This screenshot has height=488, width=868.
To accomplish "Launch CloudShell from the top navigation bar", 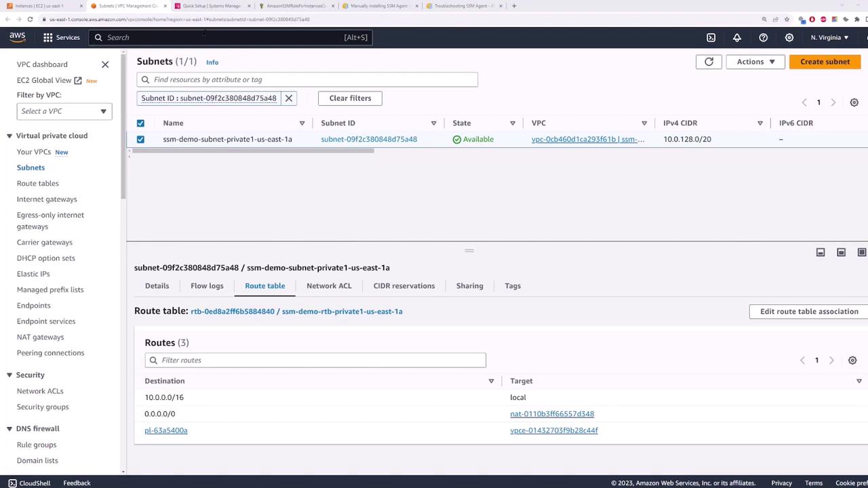I will tap(711, 37).
